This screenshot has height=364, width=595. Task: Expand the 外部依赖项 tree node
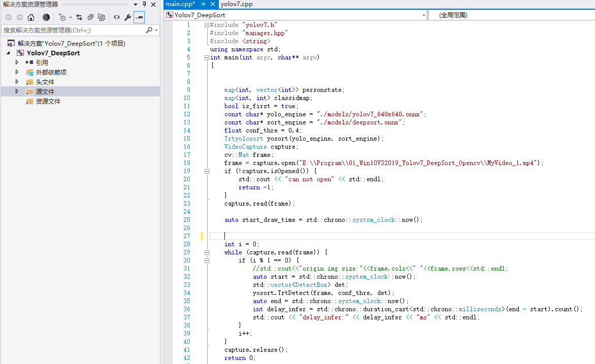click(x=17, y=72)
